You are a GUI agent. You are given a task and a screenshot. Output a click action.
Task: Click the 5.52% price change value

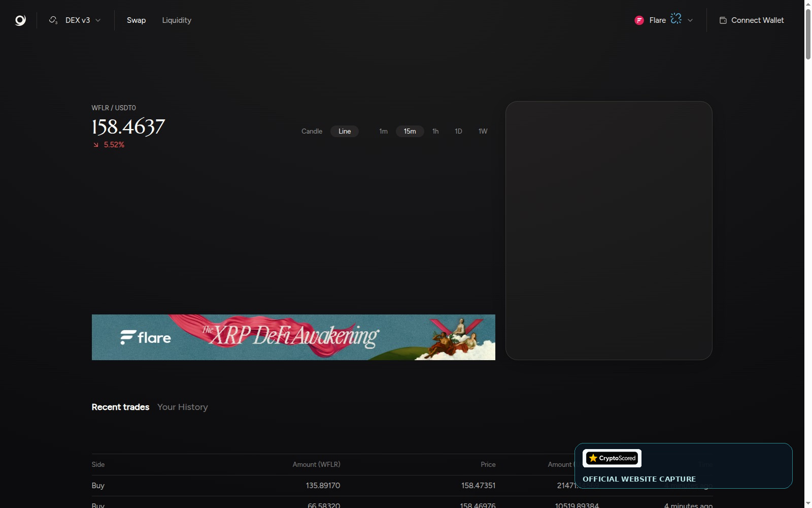point(114,145)
